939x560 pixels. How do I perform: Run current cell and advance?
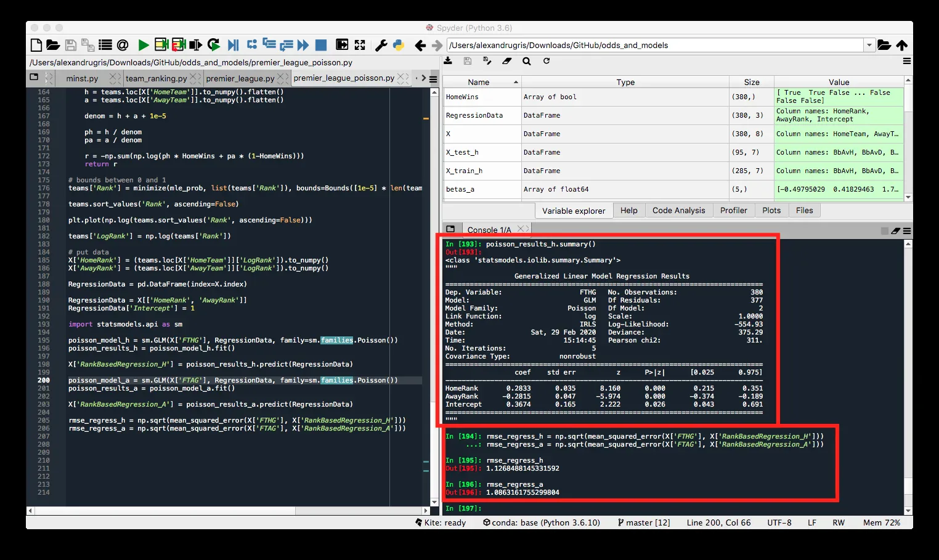[x=179, y=45]
